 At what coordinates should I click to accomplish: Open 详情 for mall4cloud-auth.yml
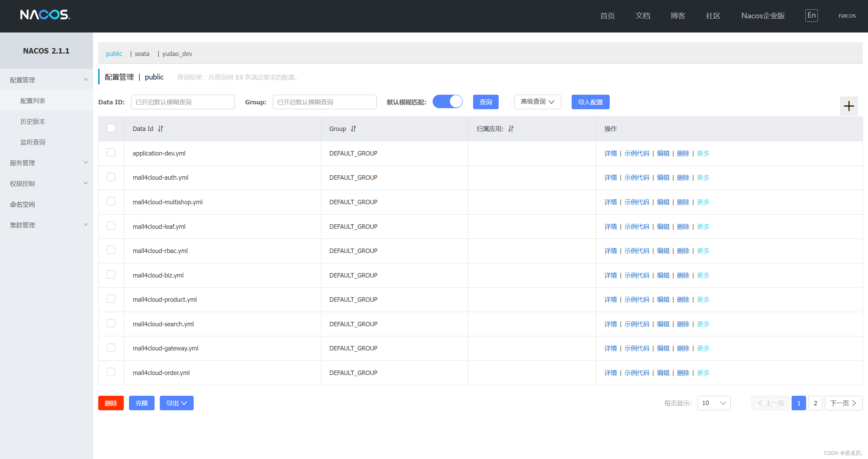(610, 177)
